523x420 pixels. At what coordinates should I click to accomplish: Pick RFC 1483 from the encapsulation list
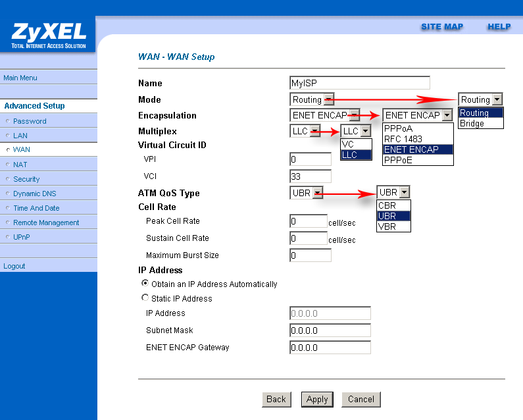point(418,139)
